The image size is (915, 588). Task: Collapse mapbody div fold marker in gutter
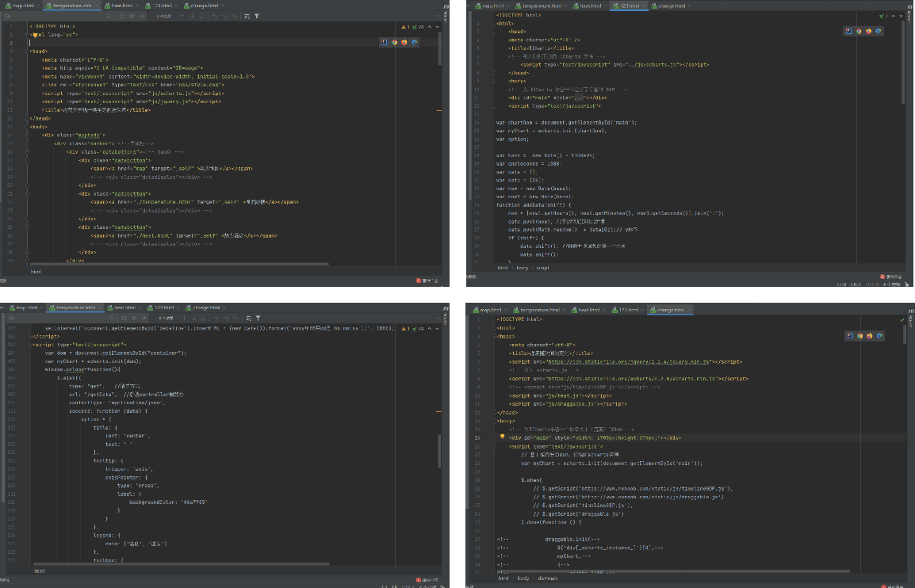coord(27,135)
